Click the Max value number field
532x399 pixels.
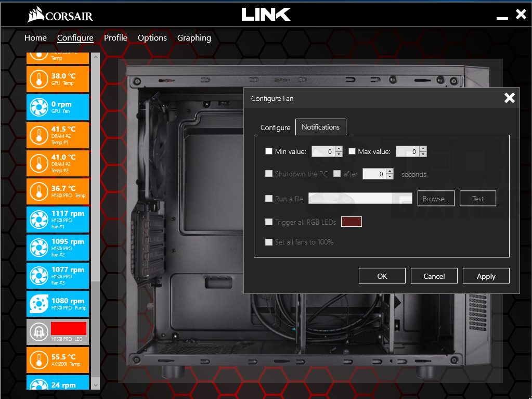pos(408,151)
